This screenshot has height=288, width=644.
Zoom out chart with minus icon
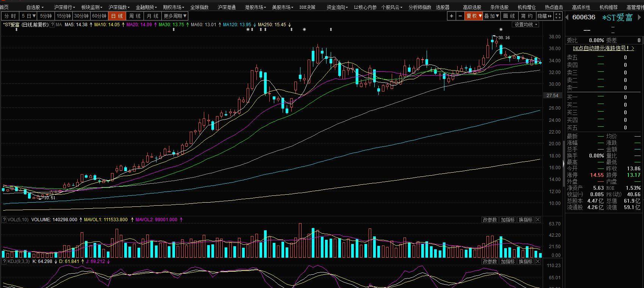point(460,16)
